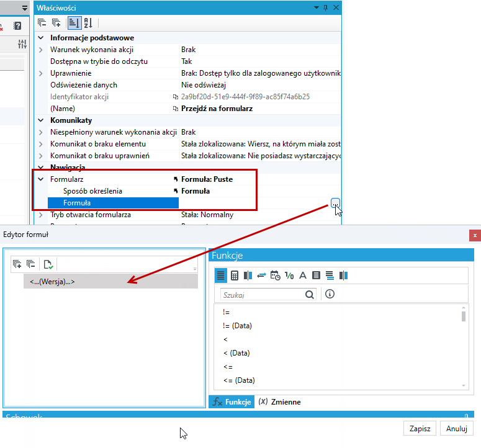Show all functions list icon
The width and height of the screenshot is (481, 448).
(x=220, y=276)
